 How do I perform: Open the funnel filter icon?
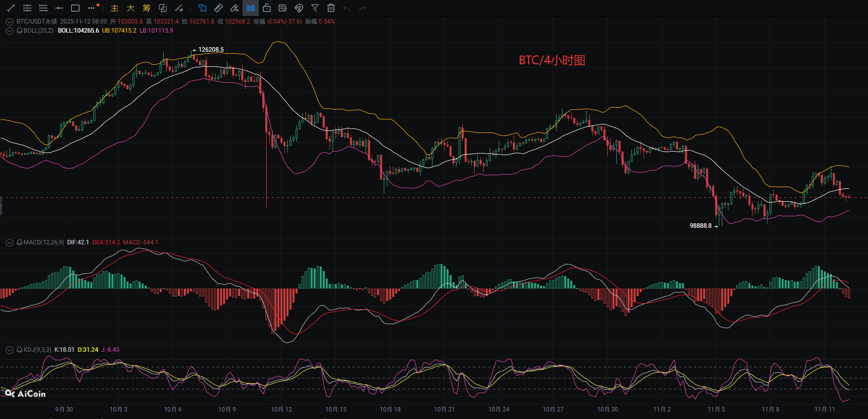point(315,8)
